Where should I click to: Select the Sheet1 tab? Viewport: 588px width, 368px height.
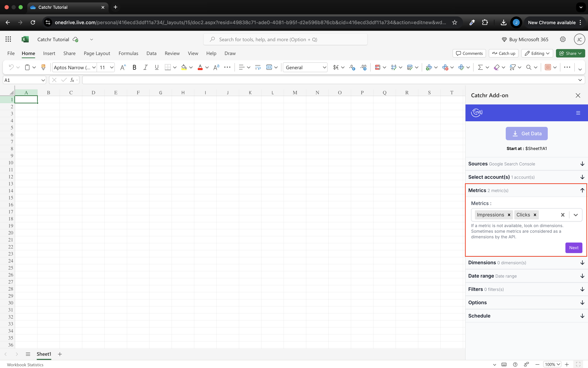[x=44, y=354]
